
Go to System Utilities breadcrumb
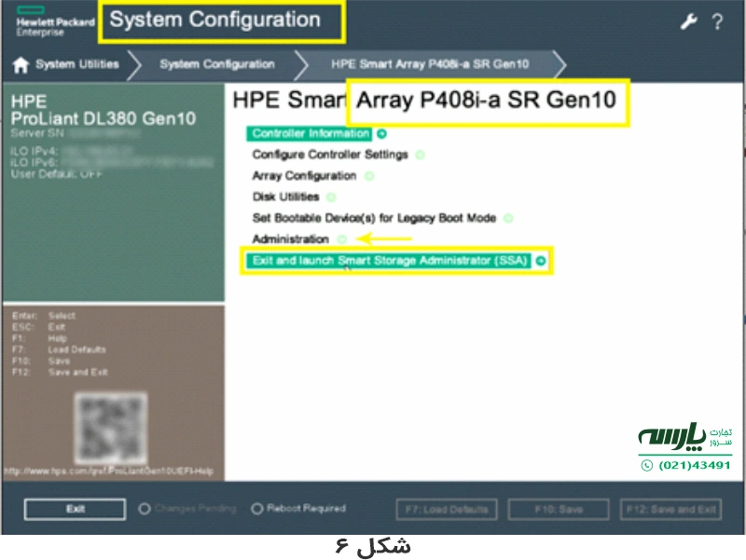[76, 65]
